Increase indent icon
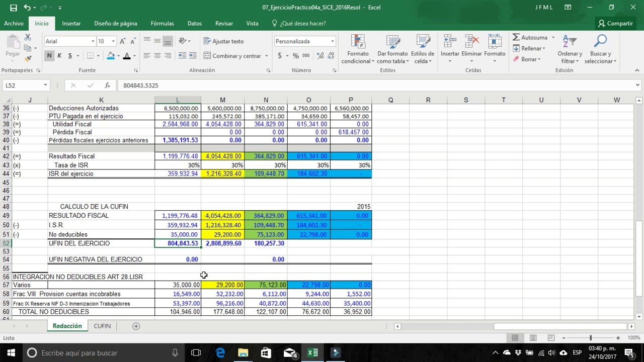This screenshot has width=644, height=362. tap(193, 56)
